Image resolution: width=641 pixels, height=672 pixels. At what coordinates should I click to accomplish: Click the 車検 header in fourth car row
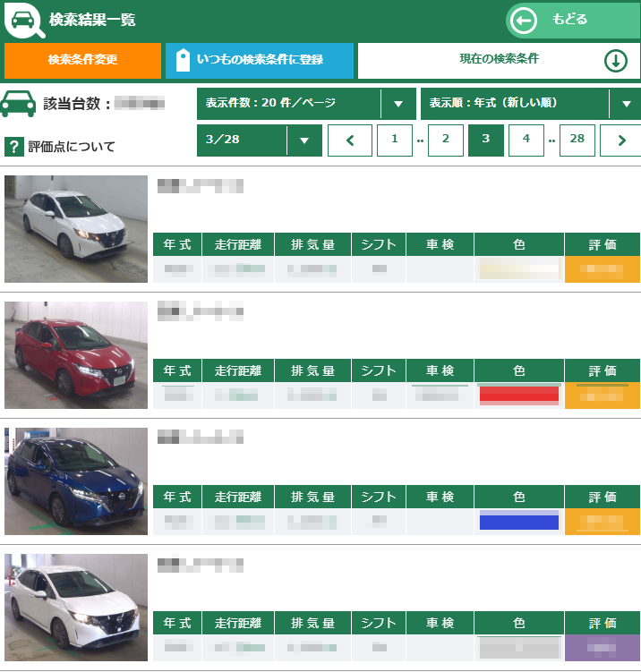pos(440,623)
